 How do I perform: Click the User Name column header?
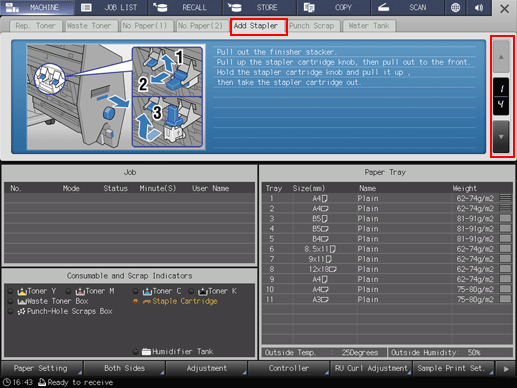tap(210, 188)
